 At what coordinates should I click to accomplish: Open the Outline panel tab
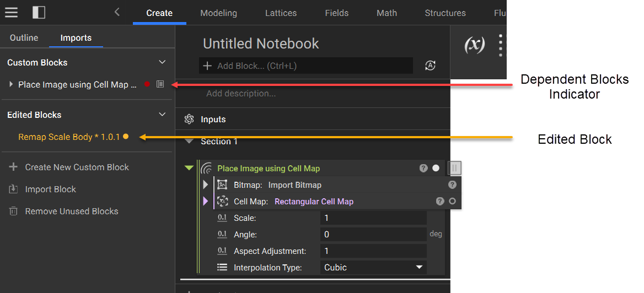point(24,38)
